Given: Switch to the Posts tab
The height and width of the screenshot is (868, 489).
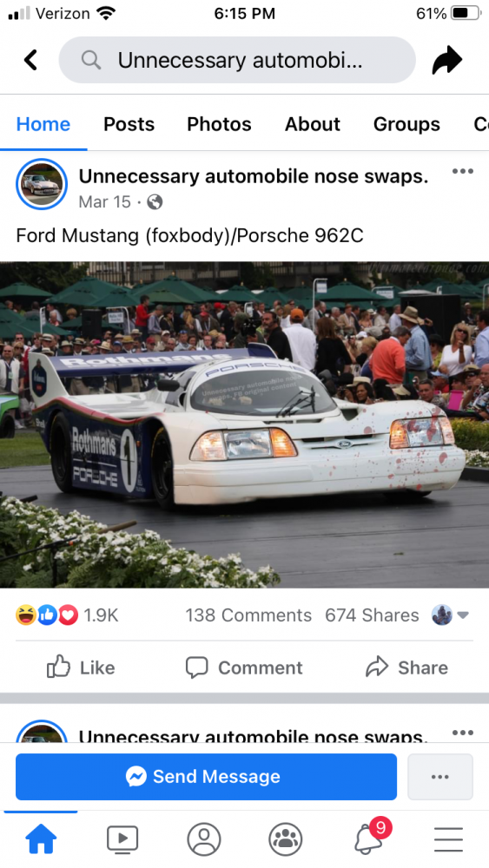Looking at the screenshot, I should pyautogui.click(x=129, y=124).
